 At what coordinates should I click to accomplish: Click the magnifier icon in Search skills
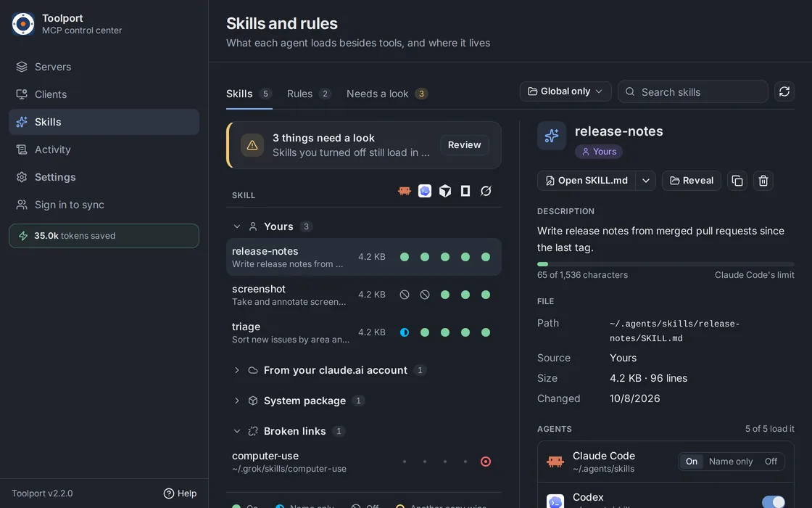pos(630,91)
